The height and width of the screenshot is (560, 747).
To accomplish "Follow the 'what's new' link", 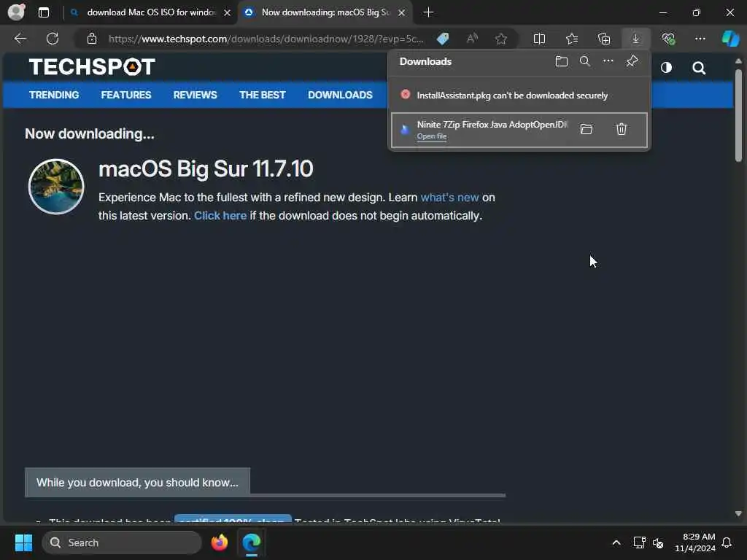I will click(x=449, y=197).
